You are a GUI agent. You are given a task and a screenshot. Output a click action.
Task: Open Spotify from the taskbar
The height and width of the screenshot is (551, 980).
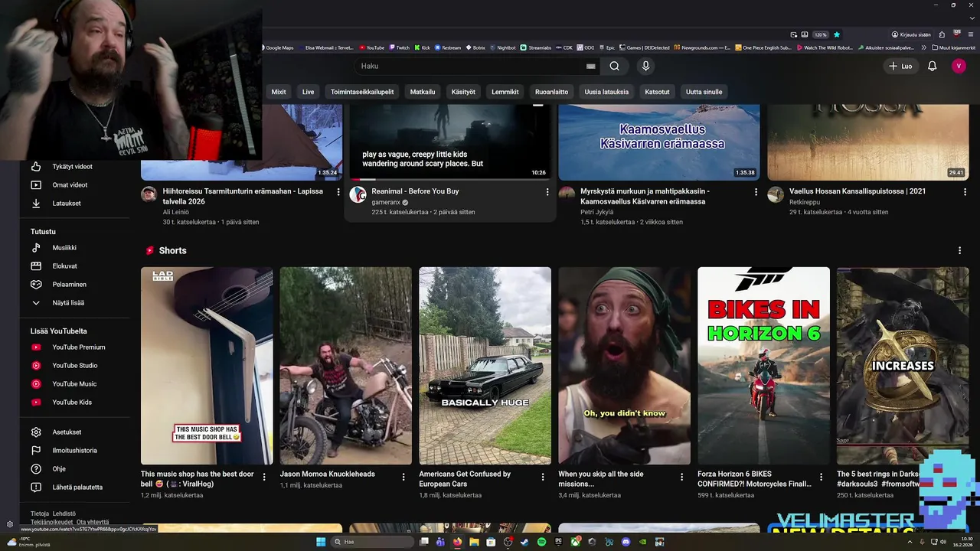pos(541,542)
